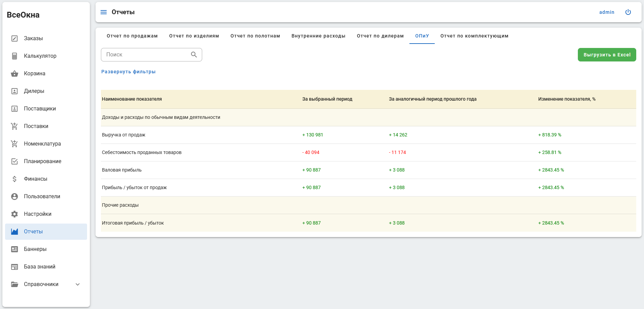Click the value - 40 094

tap(311, 152)
